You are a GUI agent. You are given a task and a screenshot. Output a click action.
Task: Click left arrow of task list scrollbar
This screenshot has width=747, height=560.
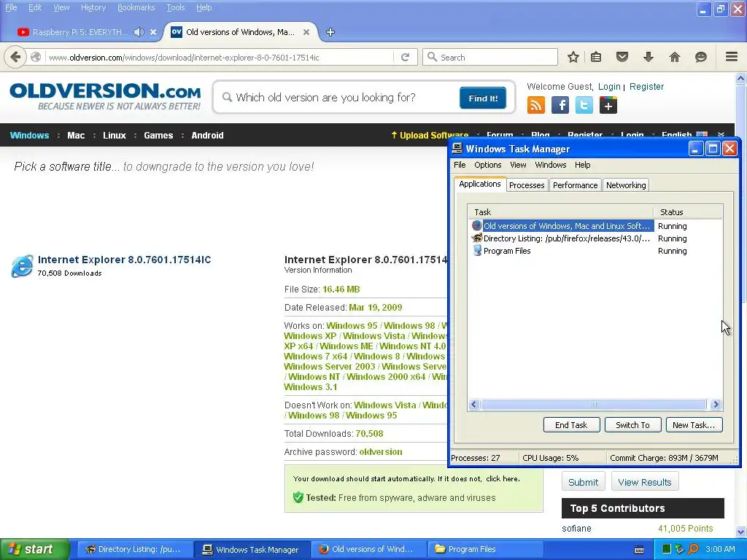[x=474, y=404]
